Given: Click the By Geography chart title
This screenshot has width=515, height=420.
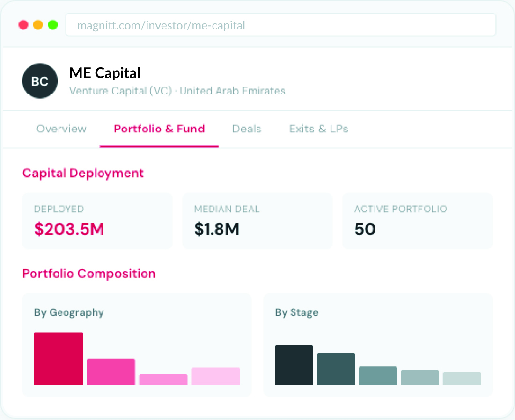Looking at the screenshot, I should (x=69, y=312).
